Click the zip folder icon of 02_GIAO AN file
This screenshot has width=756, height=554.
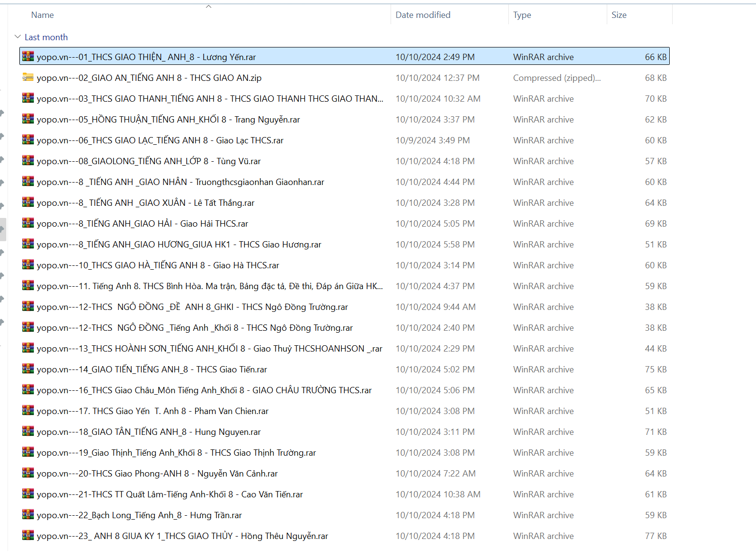[x=28, y=77]
